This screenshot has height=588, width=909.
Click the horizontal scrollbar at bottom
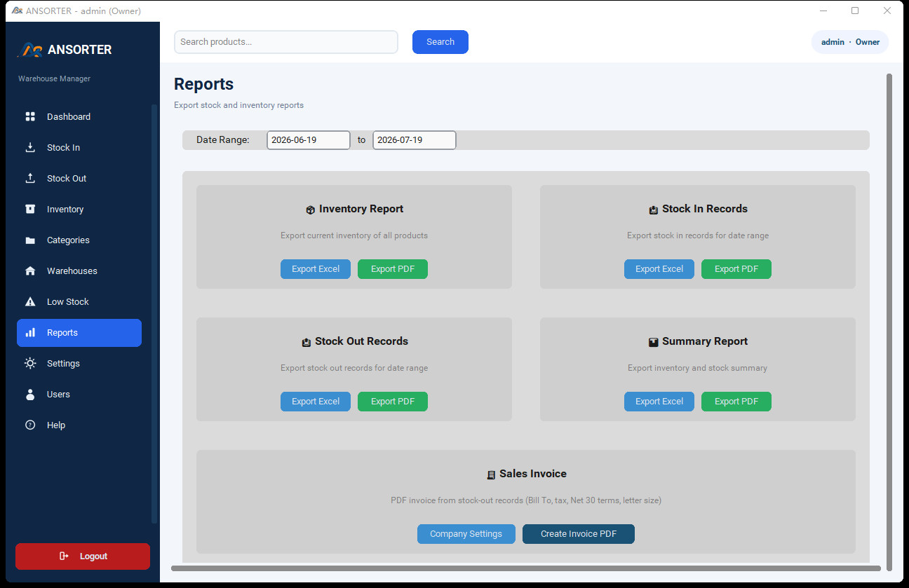point(526,568)
